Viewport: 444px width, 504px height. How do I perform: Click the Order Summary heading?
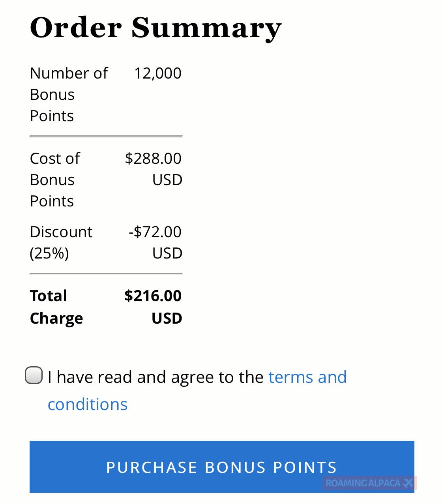click(x=155, y=28)
